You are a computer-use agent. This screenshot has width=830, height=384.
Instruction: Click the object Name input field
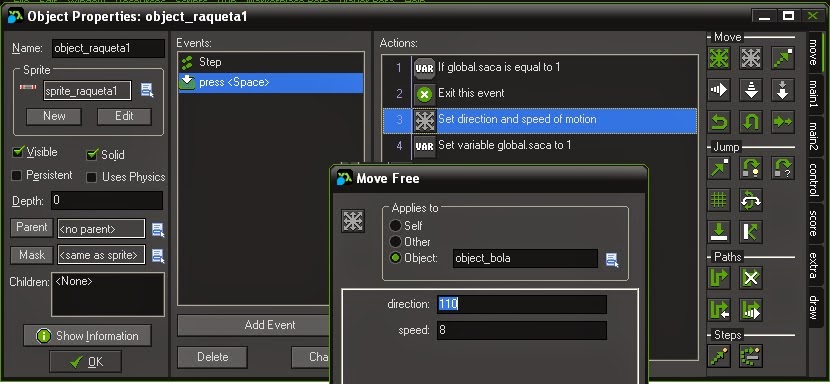click(x=109, y=48)
